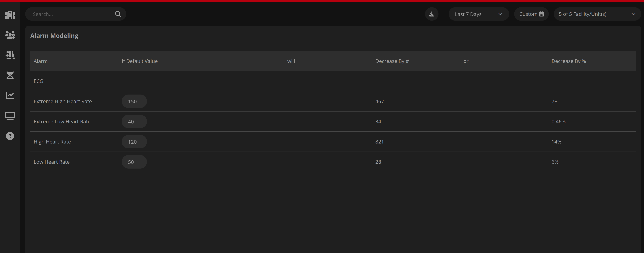Open the hourglass duration sidebar icon
The image size is (644, 253).
pyautogui.click(x=10, y=75)
